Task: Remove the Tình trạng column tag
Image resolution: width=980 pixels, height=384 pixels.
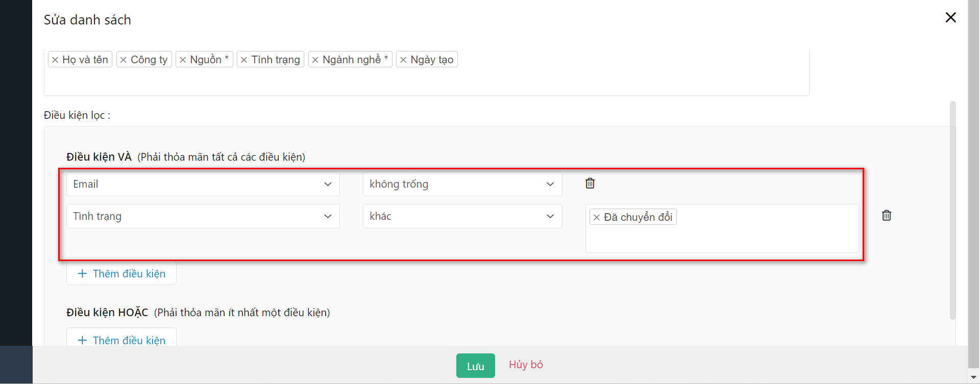Action: click(x=244, y=60)
